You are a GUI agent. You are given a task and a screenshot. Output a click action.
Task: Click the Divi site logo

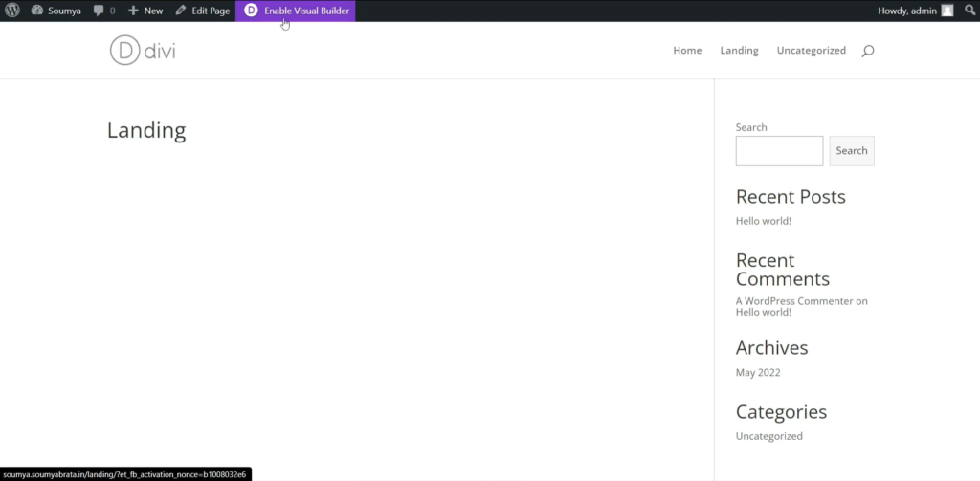(143, 51)
